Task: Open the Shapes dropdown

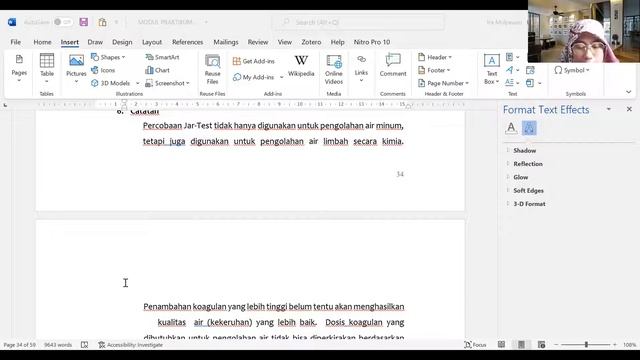Action: (108, 57)
